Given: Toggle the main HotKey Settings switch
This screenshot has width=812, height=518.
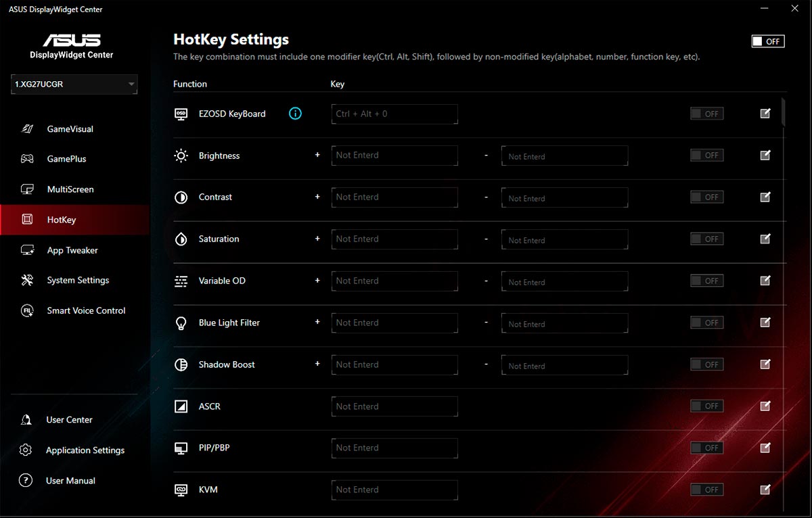Looking at the screenshot, I should point(768,41).
